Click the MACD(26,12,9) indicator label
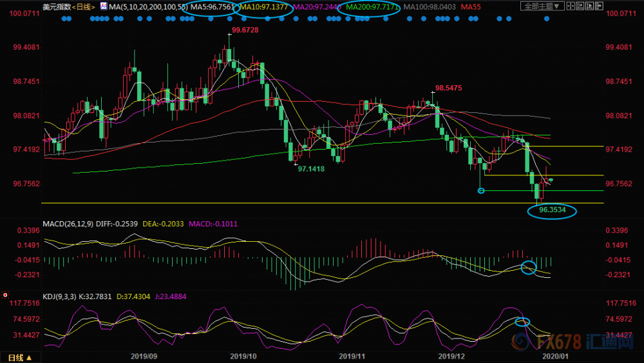This screenshot has width=644, height=363. tap(68, 224)
